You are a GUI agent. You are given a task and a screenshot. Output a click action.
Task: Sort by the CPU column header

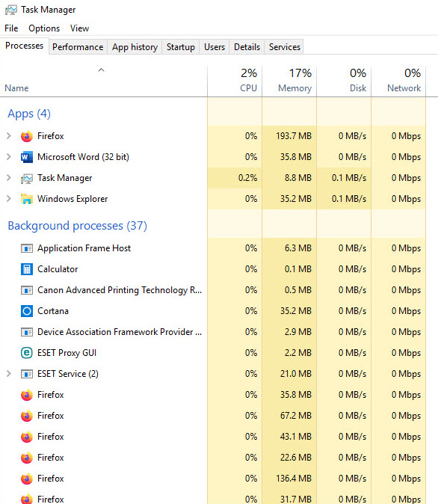click(x=235, y=81)
